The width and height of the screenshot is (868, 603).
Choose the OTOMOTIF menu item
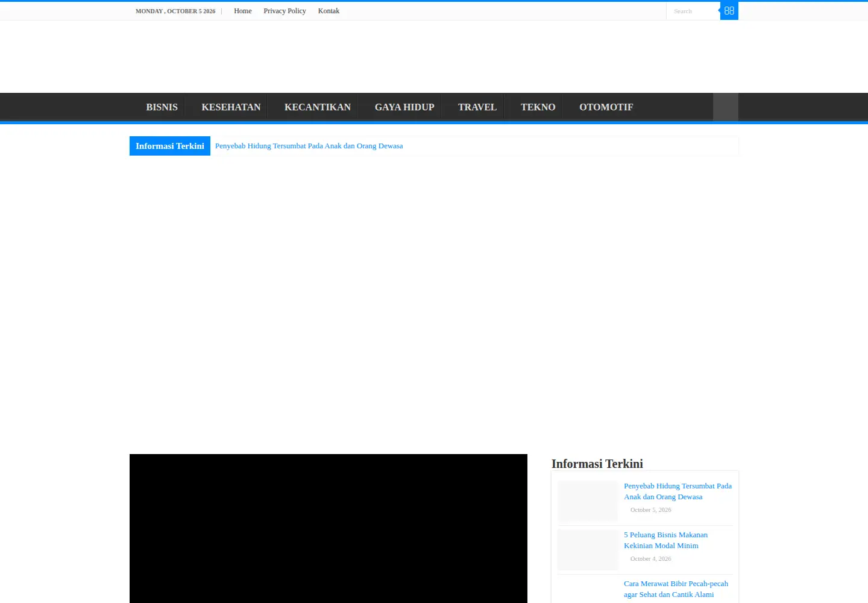(x=606, y=107)
